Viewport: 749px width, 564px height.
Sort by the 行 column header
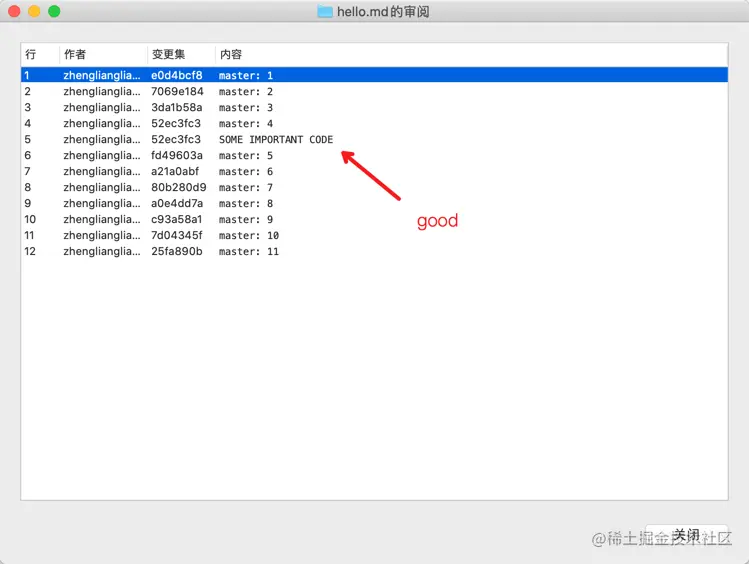pos(40,54)
